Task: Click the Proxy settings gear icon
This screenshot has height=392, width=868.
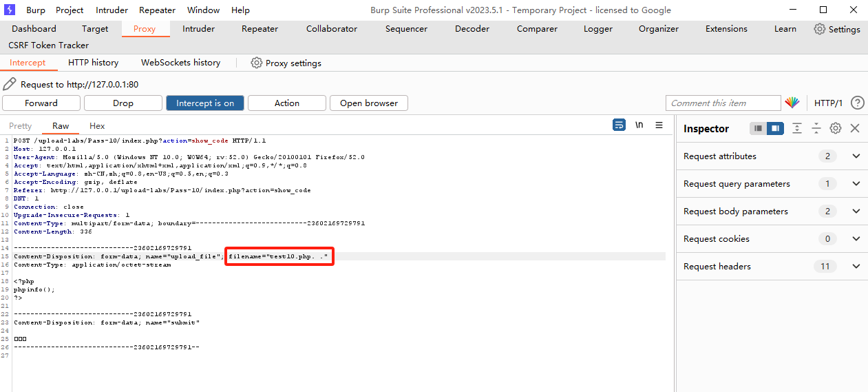Action: pos(257,63)
